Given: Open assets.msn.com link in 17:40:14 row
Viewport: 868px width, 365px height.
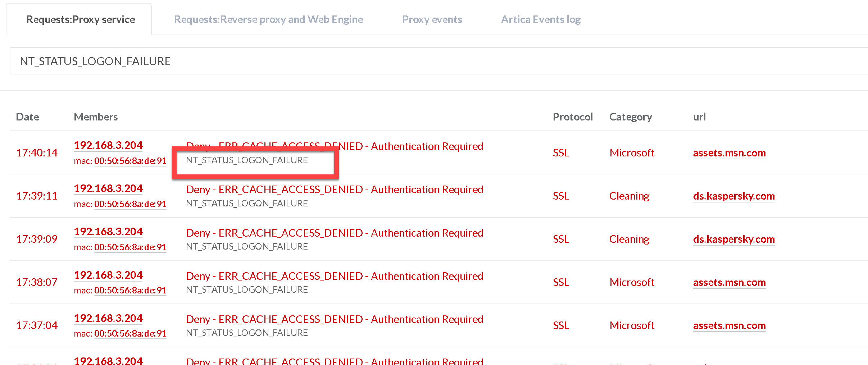Looking at the screenshot, I should pos(729,153).
